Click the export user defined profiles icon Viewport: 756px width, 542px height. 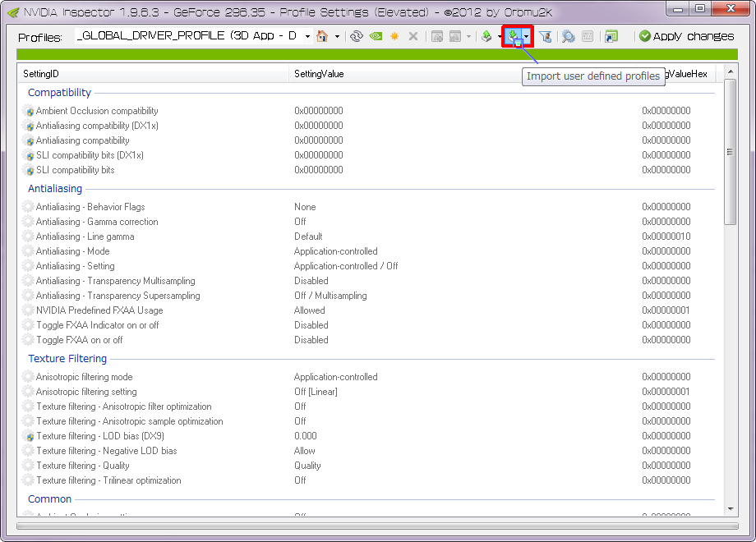486,36
